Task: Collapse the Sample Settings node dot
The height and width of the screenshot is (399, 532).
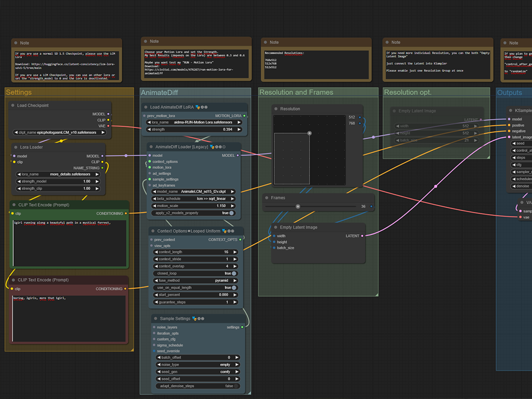Action: [x=156, y=318]
